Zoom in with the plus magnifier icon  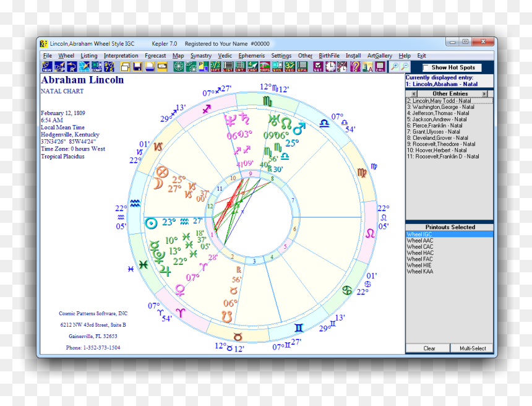click(x=395, y=67)
